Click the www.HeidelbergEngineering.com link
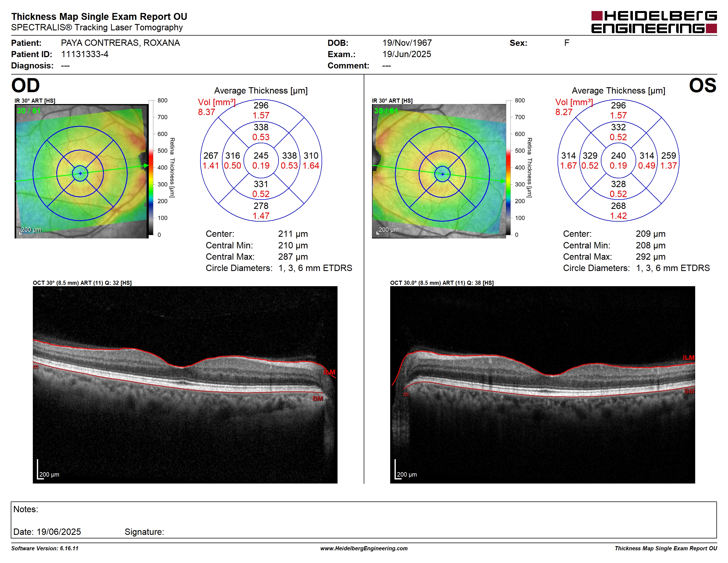Image resolution: width=728 pixels, height=563 pixels. [364, 548]
